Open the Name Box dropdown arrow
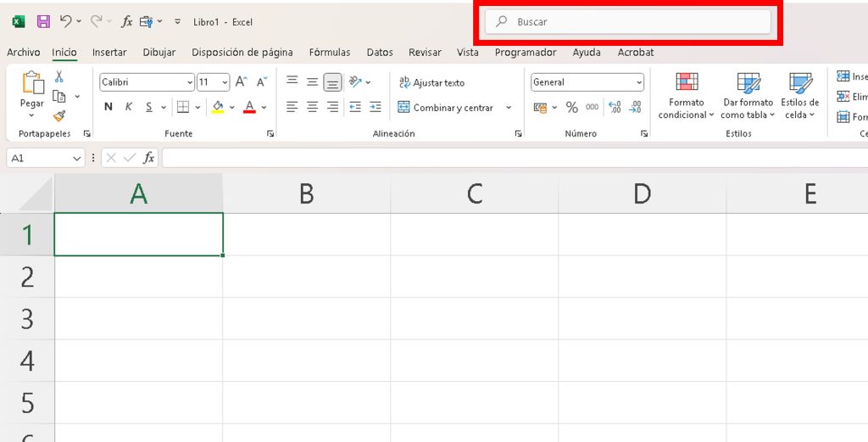Screen dimensions: 868x442 pos(77,158)
